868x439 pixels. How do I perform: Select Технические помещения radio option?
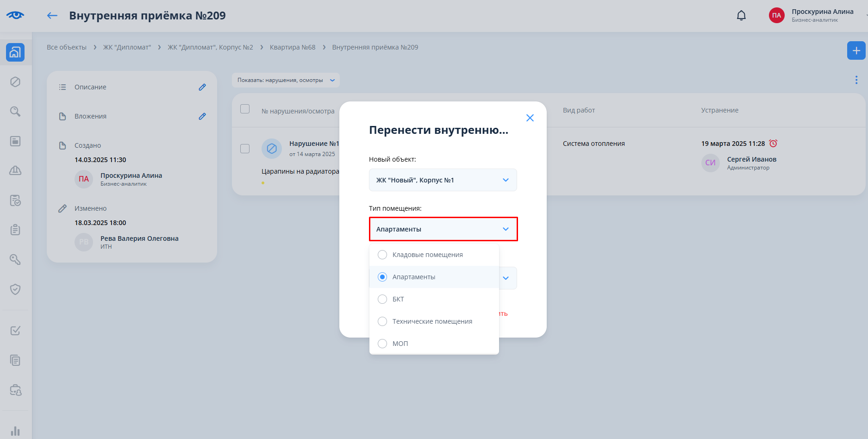(382, 321)
